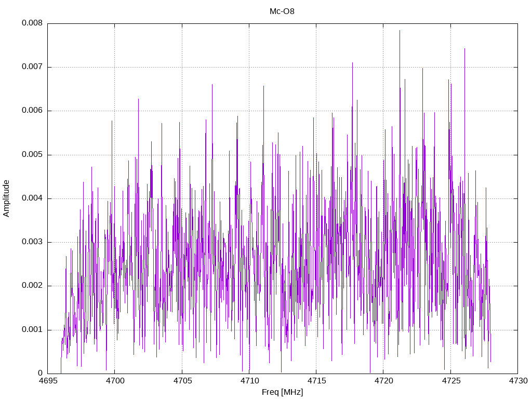
Task: Click the Amplitude axis label
Action: (6, 198)
